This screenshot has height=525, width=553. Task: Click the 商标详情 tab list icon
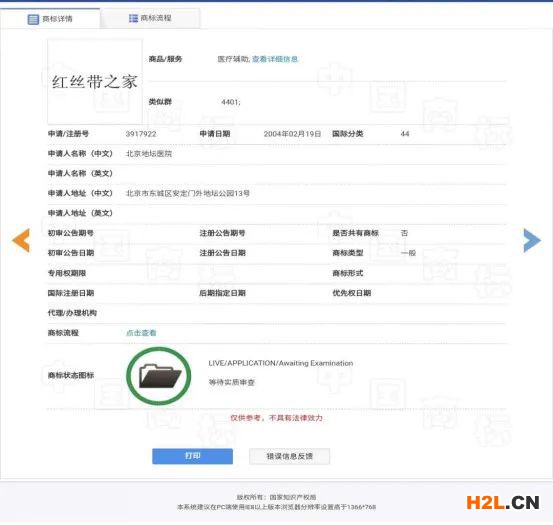pyautogui.click(x=33, y=19)
